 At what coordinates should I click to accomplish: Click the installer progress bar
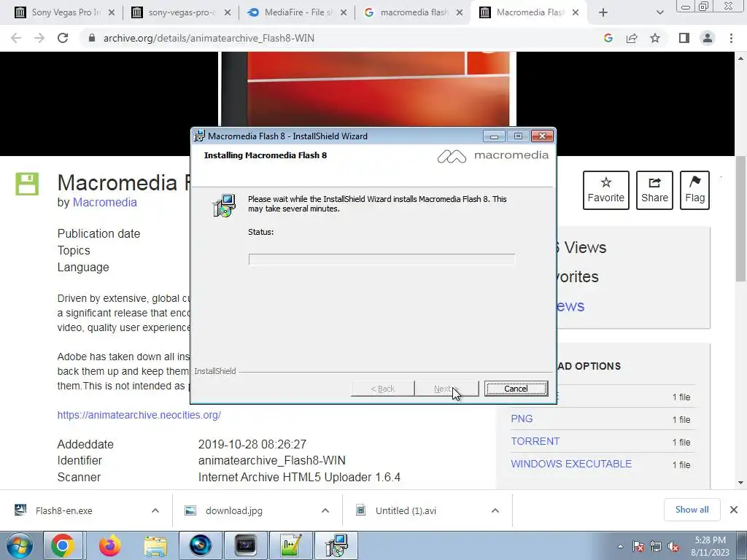point(382,259)
